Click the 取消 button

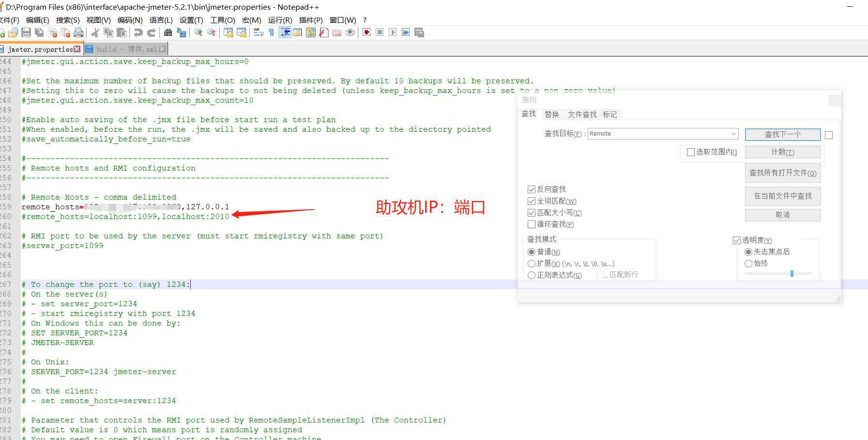click(783, 215)
